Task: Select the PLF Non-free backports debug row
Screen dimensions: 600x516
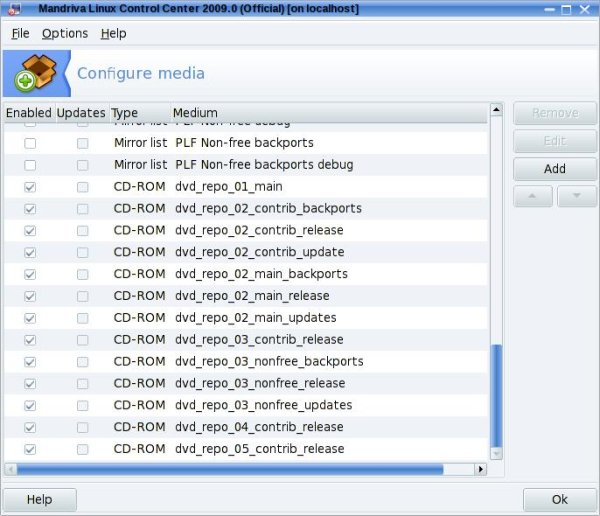Action: (246, 165)
